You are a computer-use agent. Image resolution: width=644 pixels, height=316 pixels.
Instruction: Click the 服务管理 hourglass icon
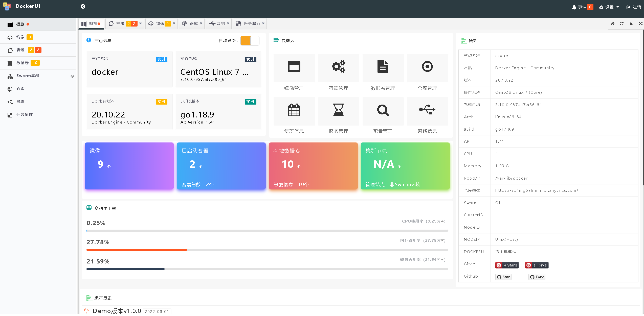coord(338,110)
